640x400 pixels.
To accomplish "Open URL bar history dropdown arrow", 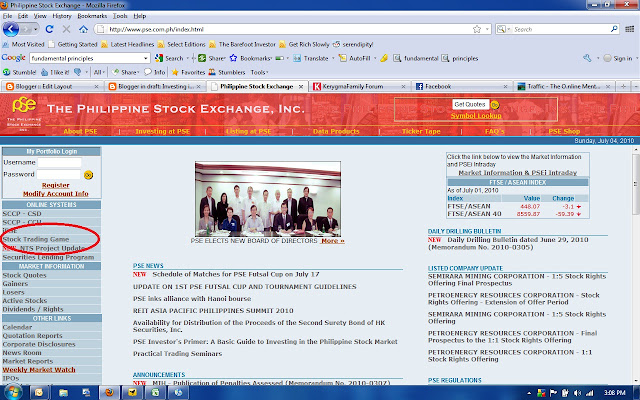I will click(x=487, y=29).
